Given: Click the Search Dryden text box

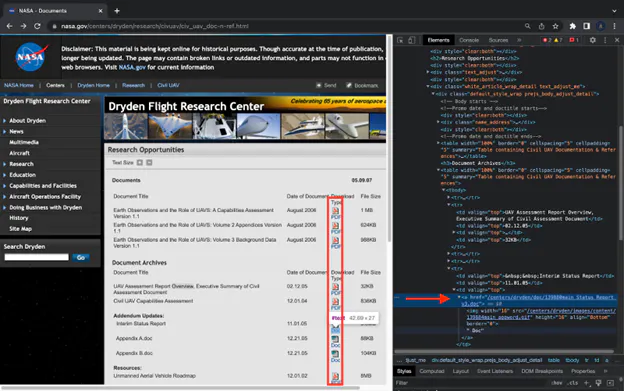Looking at the screenshot, I should tap(37, 257).
